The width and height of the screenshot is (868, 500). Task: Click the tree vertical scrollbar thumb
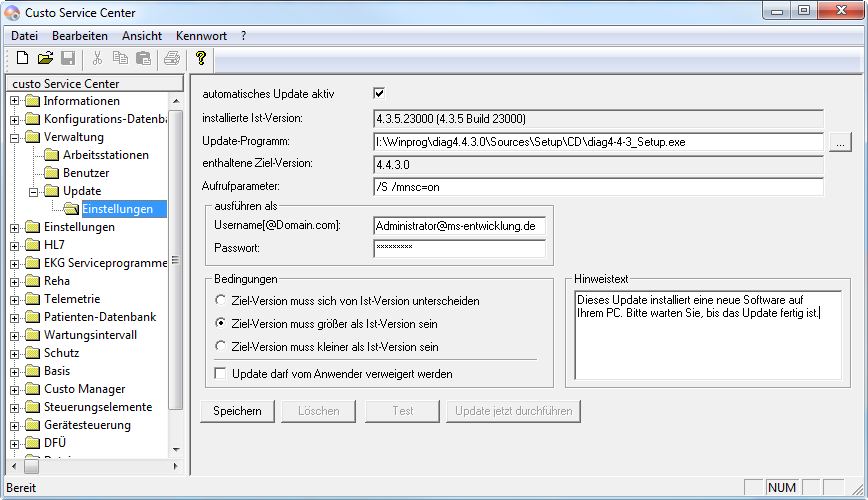tap(175, 260)
